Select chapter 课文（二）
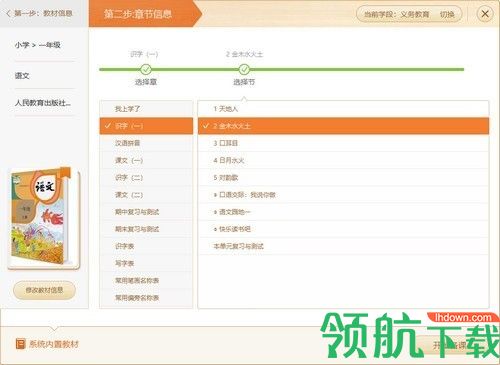Image resolution: width=500 pixels, height=365 pixels. pos(146,195)
